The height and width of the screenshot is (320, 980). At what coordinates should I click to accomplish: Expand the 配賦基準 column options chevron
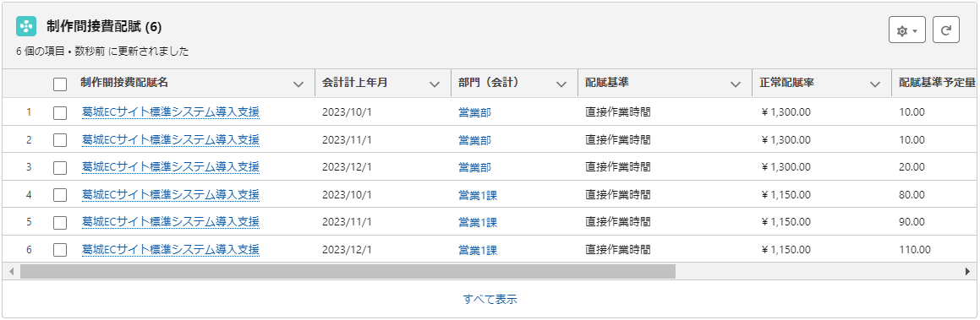point(736,84)
